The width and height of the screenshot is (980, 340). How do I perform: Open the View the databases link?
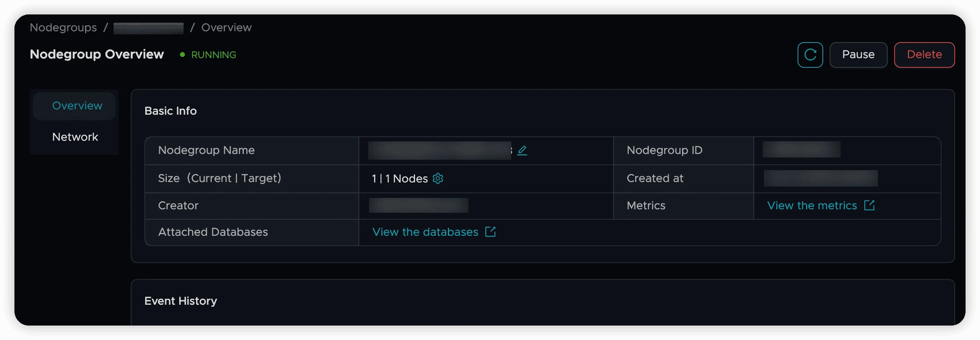tap(425, 232)
